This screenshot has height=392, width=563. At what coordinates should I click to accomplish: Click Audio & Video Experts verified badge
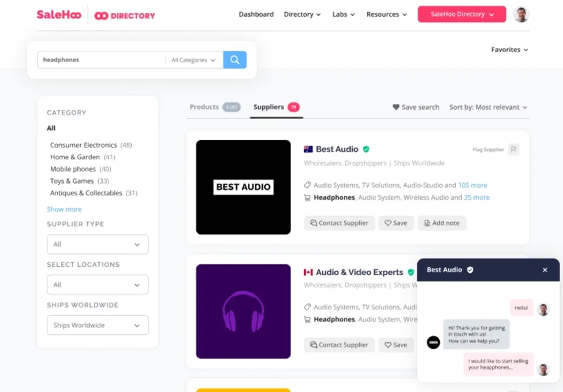(x=411, y=272)
